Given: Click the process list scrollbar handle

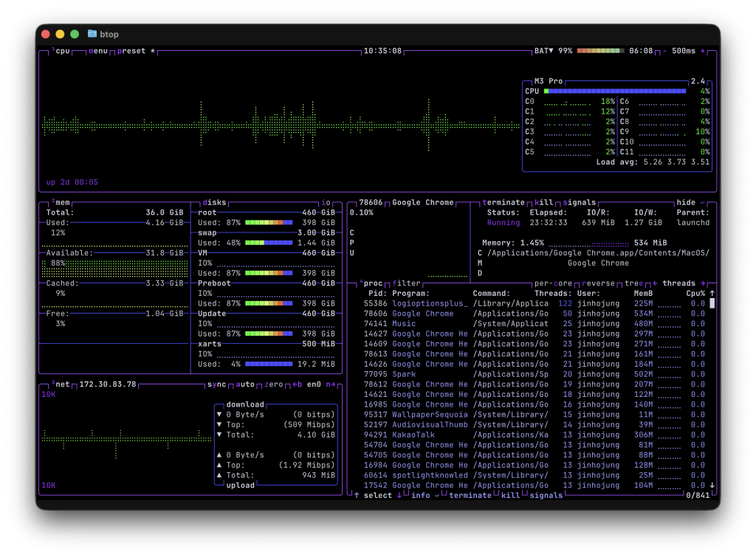Looking at the screenshot, I should [x=712, y=303].
